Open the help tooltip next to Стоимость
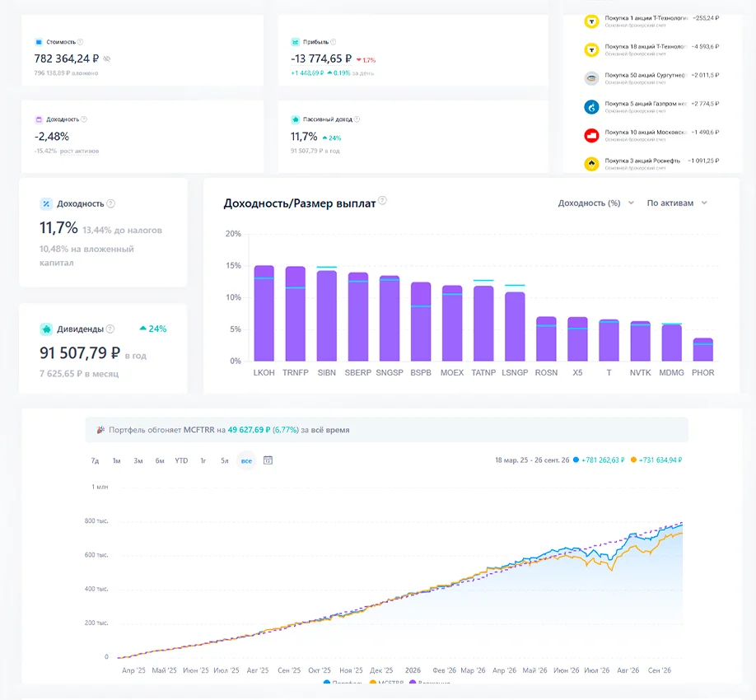The width and height of the screenshot is (756, 700). pyautogui.click(x=81, y=42)
